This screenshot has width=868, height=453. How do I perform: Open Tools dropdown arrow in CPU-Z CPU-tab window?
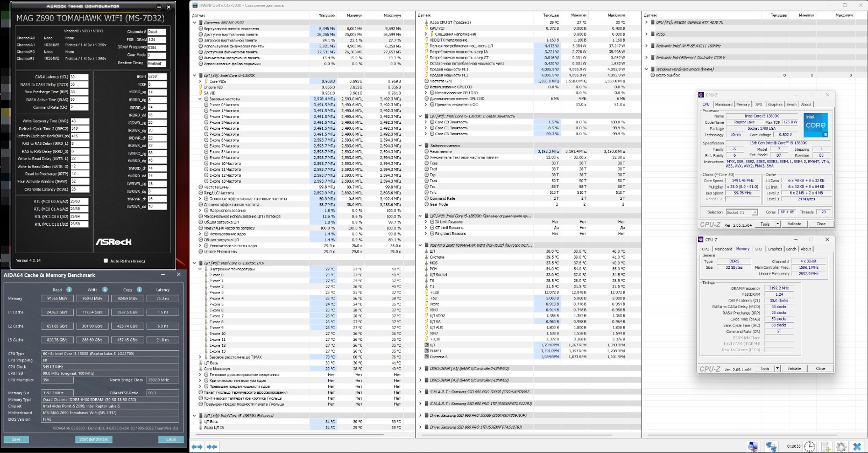tap(778, 224)
